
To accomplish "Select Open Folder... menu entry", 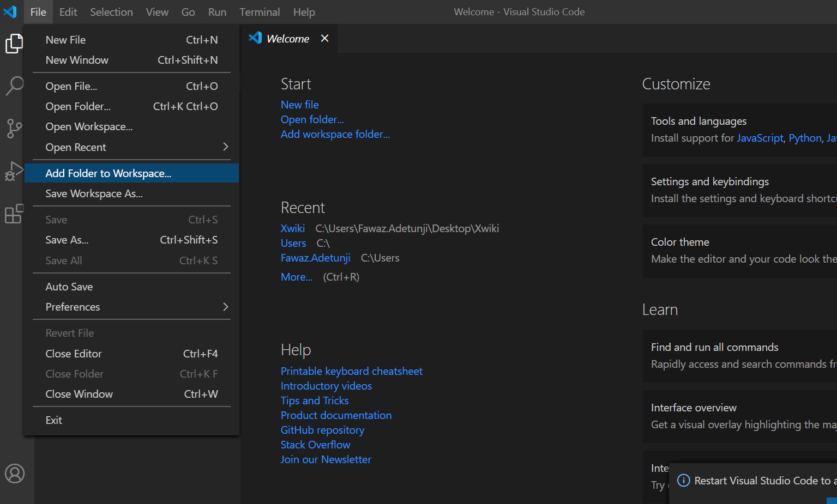I will (x=131, y=106).
